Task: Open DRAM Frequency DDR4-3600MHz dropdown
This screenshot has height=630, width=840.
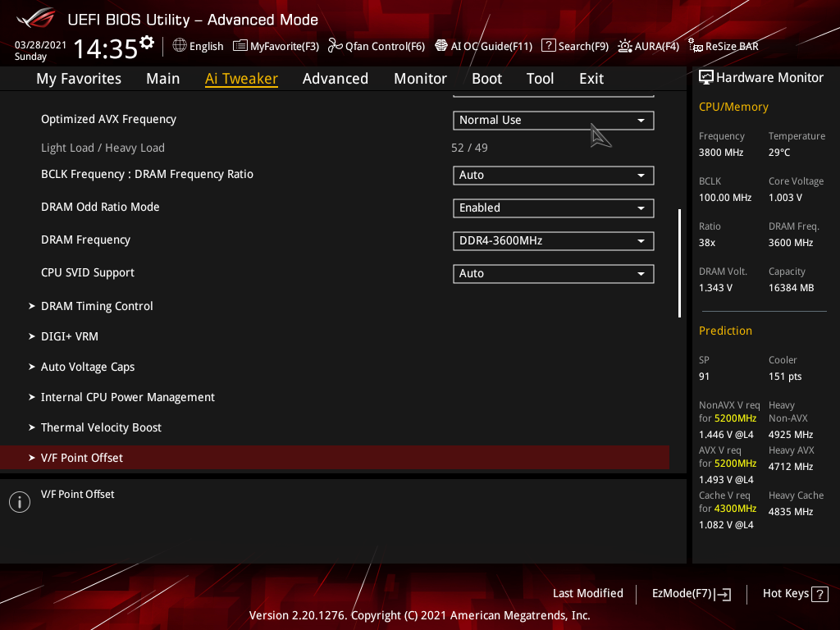Action: 554,240
